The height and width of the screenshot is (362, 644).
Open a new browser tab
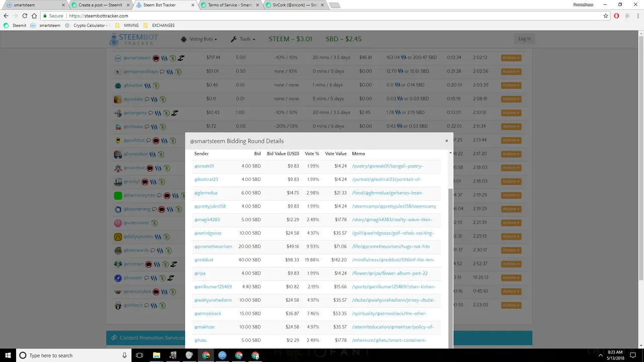pyautogui.click(x=335, y=6)
